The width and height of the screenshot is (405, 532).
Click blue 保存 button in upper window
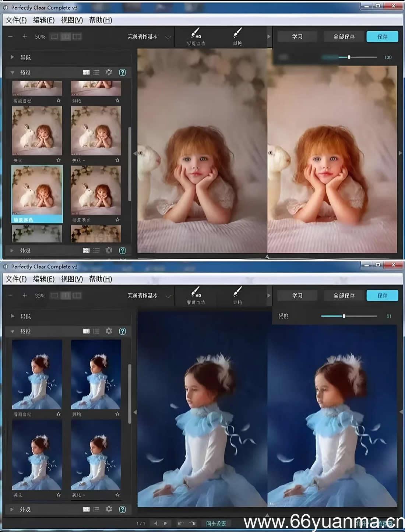coord(382,36)
